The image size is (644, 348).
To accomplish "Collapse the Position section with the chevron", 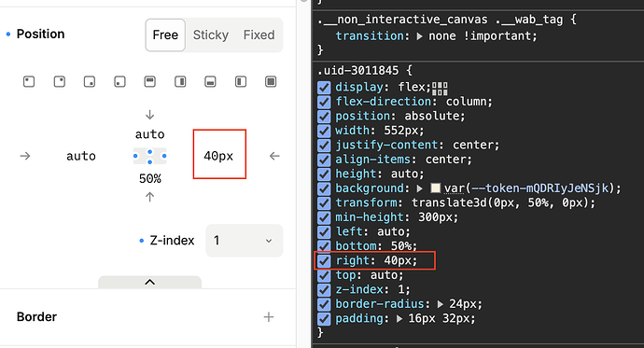I will [x=150, y=282].
